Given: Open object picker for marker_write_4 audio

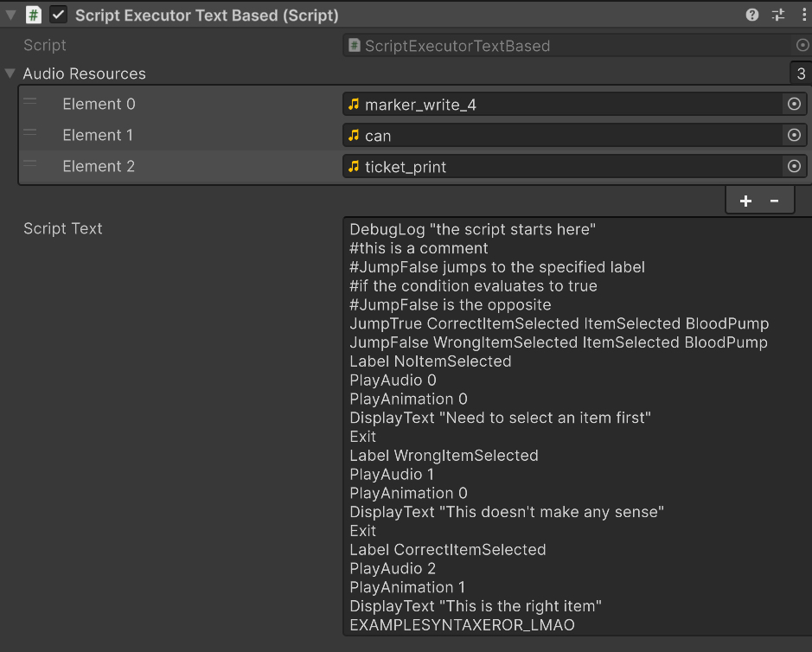Looking at the screenshot, I should pos(793,105).
